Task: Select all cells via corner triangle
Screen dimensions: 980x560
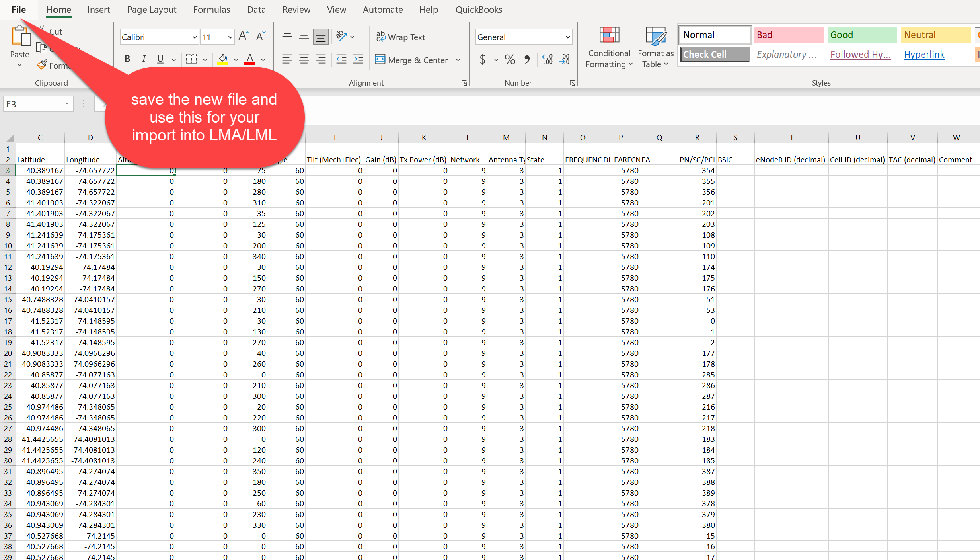Action: click(8, 138)
